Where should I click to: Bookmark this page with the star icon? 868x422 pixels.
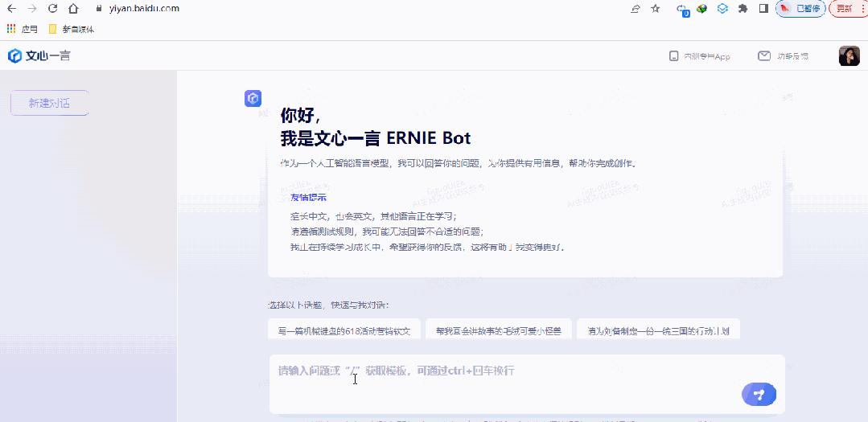[x=656, y=8]
